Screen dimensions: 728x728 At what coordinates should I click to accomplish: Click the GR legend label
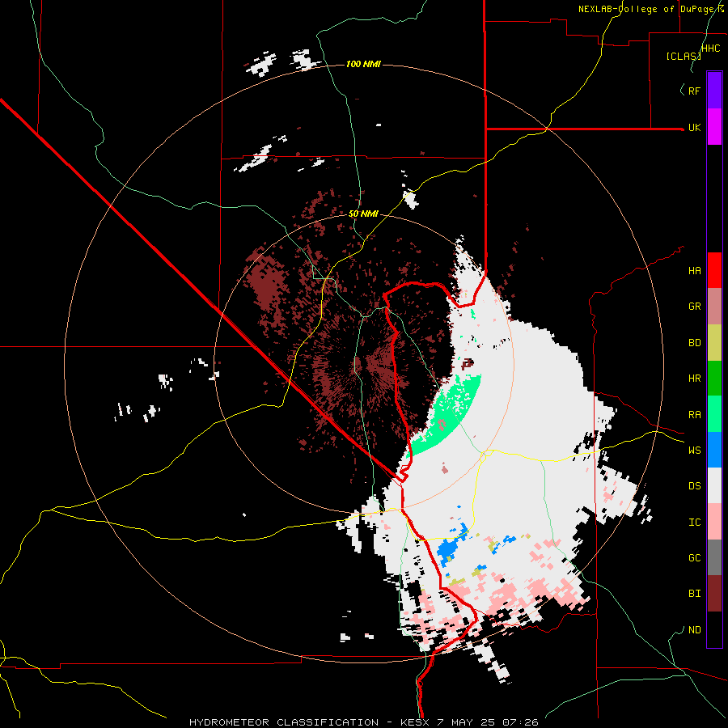point(695,307)
